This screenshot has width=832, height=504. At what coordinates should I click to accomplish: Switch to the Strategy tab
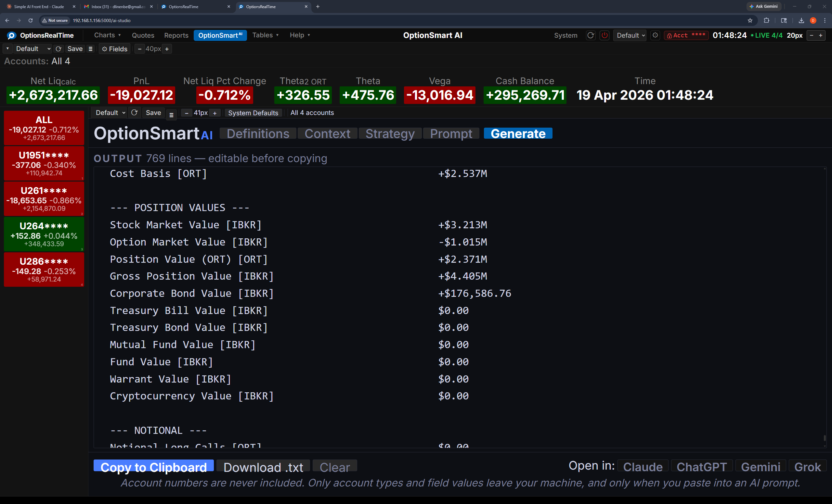tap(390, 133)
